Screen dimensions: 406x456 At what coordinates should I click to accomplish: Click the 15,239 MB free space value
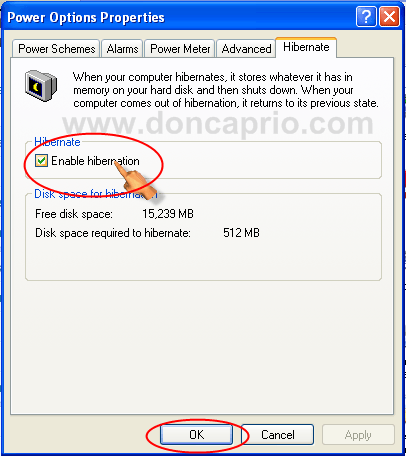click(168, 214)
